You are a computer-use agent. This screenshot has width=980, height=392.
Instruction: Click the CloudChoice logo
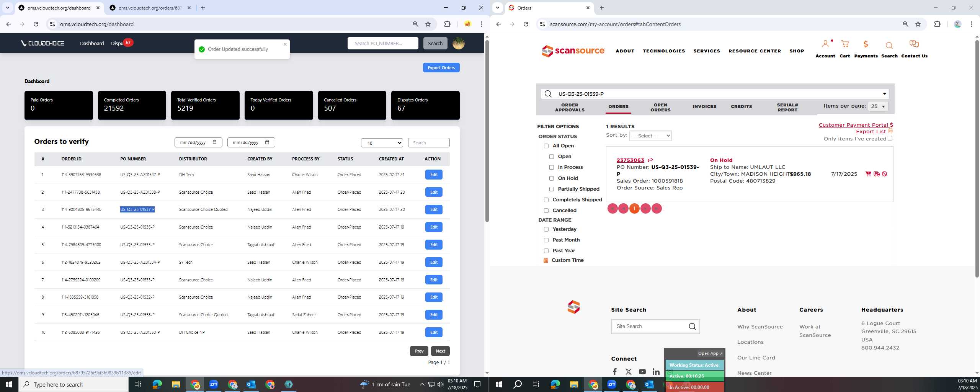point(42,43)
